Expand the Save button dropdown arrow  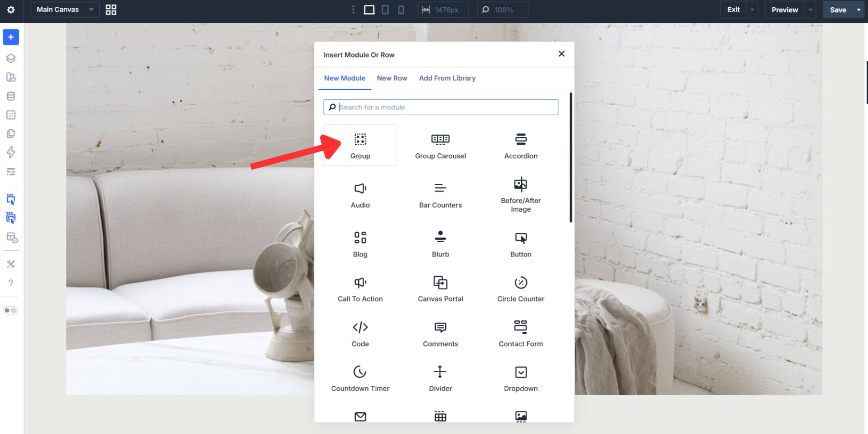coord(859,9)
